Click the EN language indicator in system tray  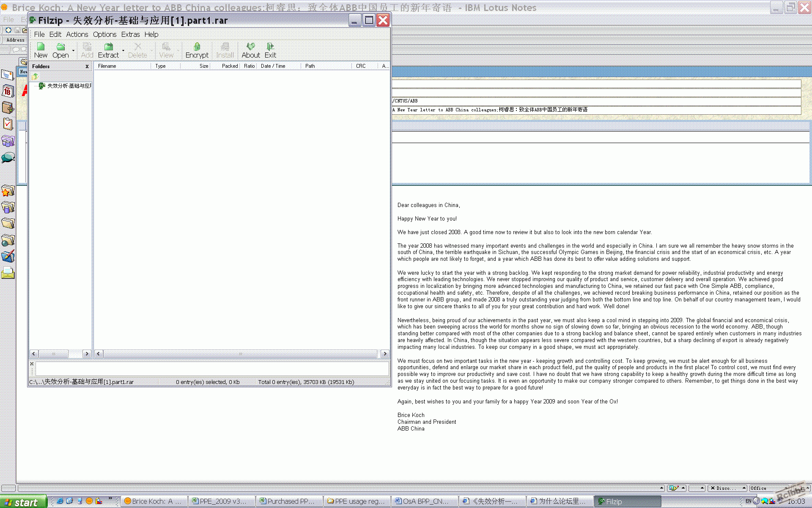point(748,501)
